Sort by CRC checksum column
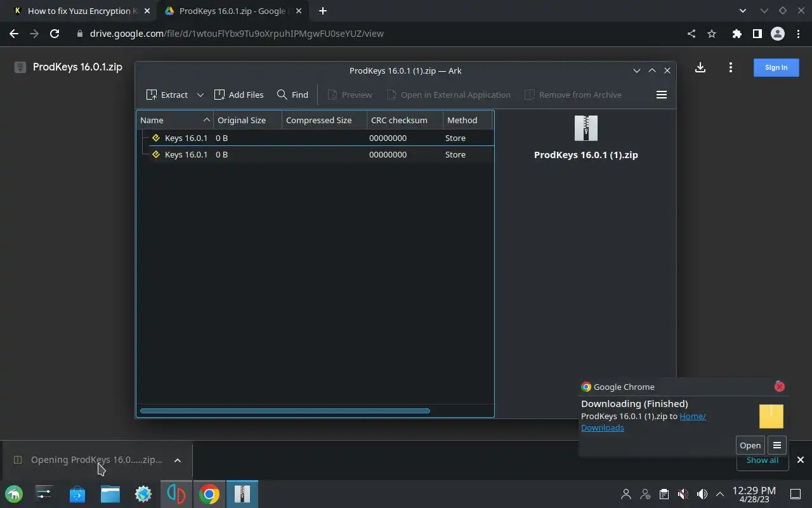Screen dimensions: 812x508 [x=405, y=120]
